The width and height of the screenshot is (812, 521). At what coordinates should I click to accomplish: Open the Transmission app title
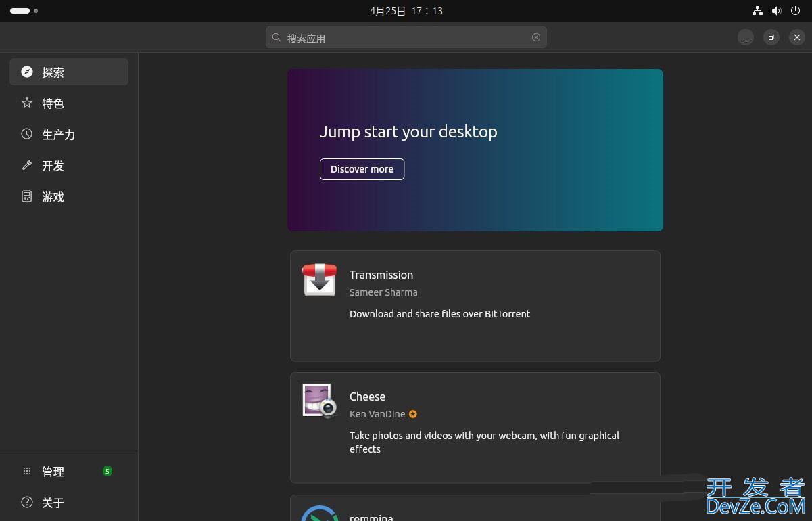tap(381, 275)
